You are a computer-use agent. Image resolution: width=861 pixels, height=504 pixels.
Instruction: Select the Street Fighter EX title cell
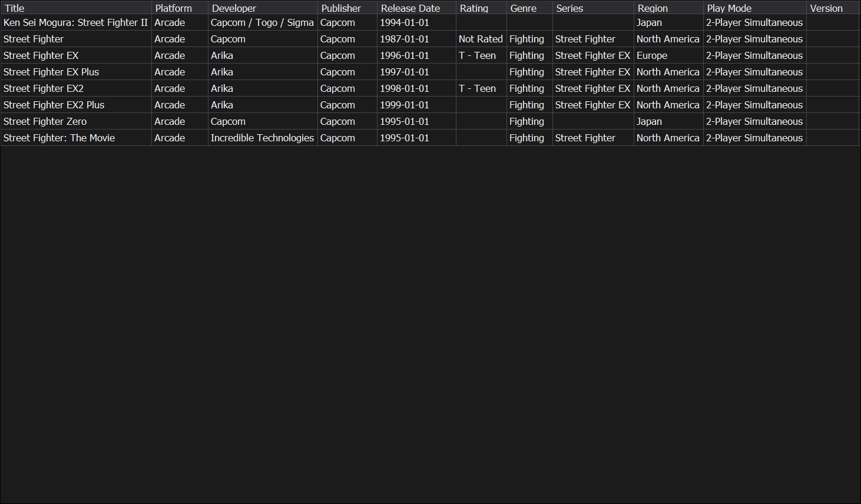[x=76, y=55]
